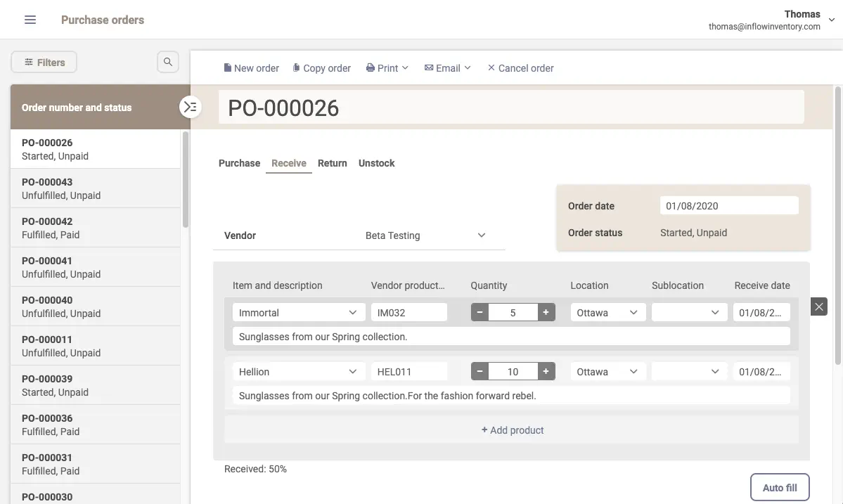Increase Hellion quantity with the plus button
Screen dimensions: 843x504
pyautogui.click(x=546, y=371)
